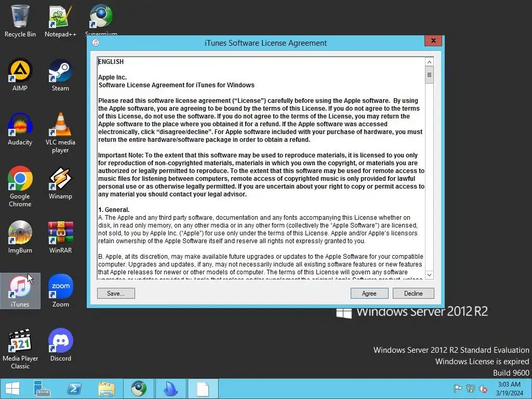Open Action Center flag in system tray

pos(458,389)
